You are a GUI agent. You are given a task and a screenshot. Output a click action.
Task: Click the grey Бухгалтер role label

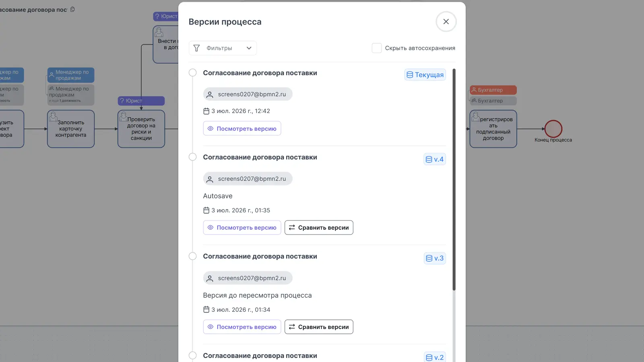(493, 101)
